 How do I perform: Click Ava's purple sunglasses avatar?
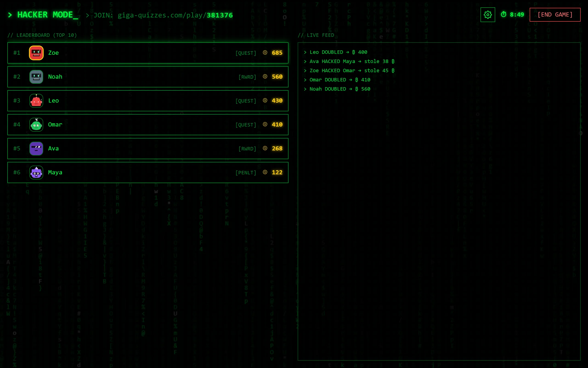pyautogui.click(x=36, y=149)
